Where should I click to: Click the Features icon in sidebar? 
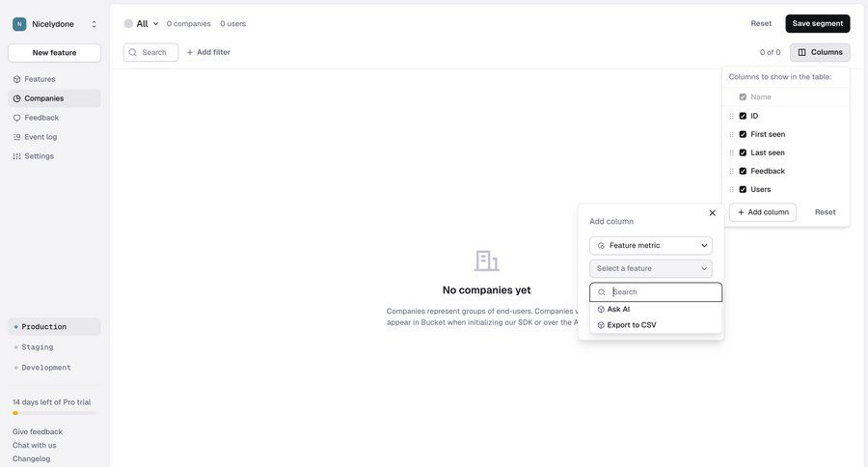tap(16, 79)
